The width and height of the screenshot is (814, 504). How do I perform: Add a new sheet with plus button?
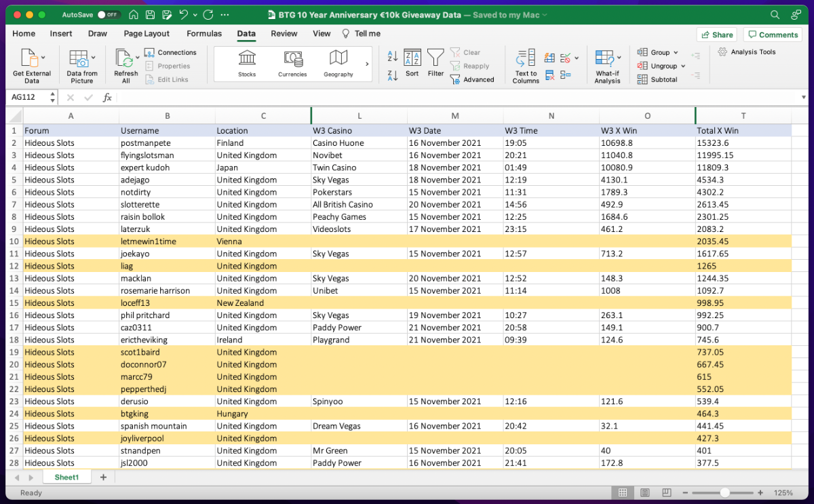(103, 477)
